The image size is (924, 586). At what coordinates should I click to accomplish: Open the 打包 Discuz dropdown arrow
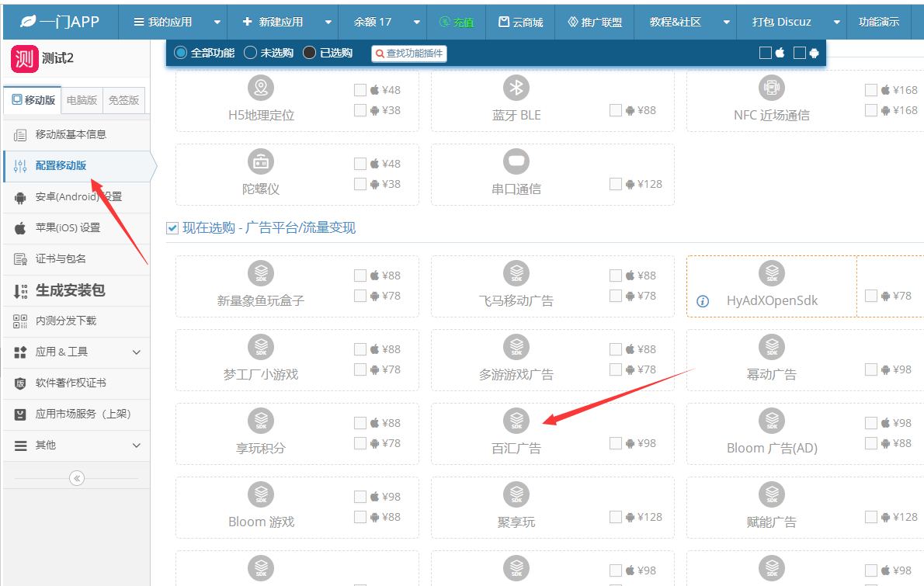point(837,23)
